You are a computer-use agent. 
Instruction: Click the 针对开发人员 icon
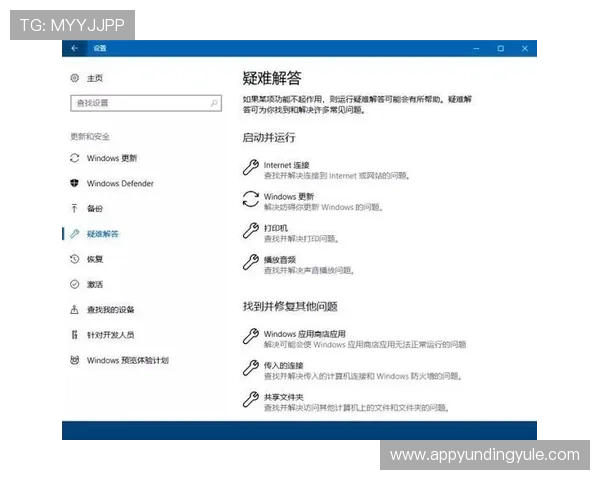point(75,335)
